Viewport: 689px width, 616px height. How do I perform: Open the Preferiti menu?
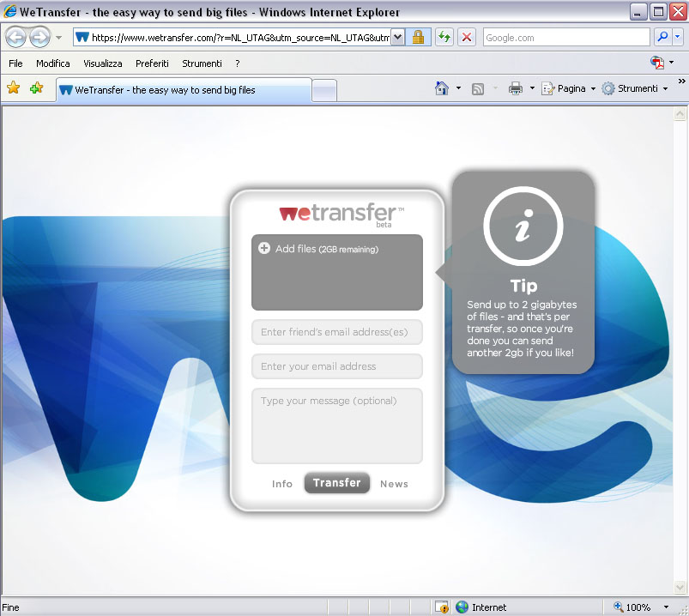(152, 63)
